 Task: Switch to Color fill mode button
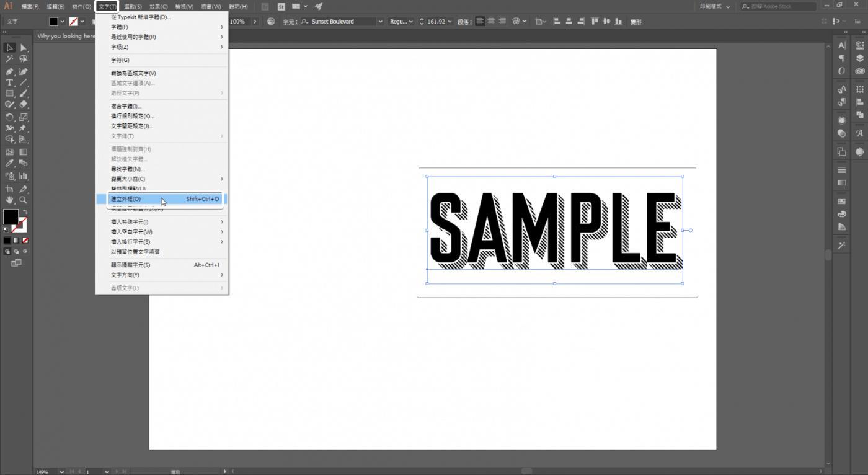[x=7, y=241]
